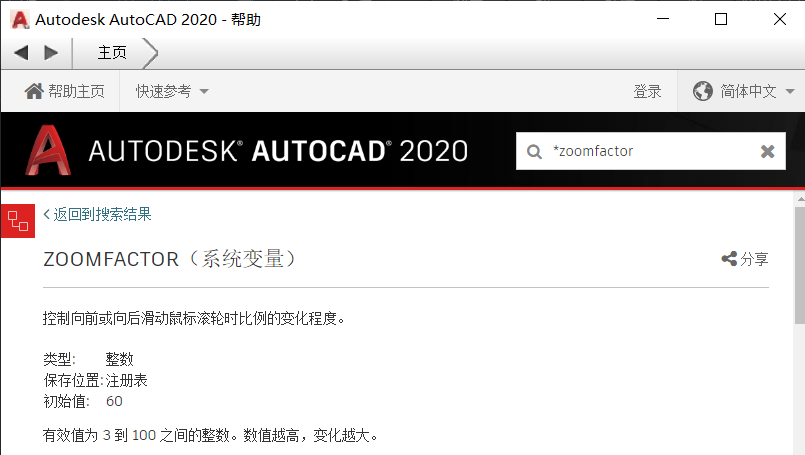Minimize the help window
This screenshot has width=805, height=455.
click(x=663, y=20)
